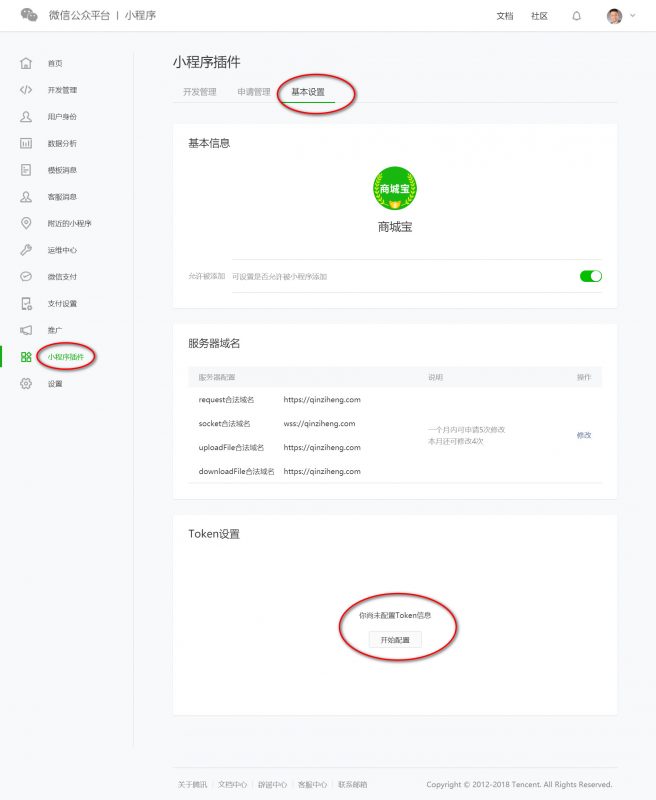Switch to the 申请管理 tab
The image size is (656, 800).
(x=254, y=92)
